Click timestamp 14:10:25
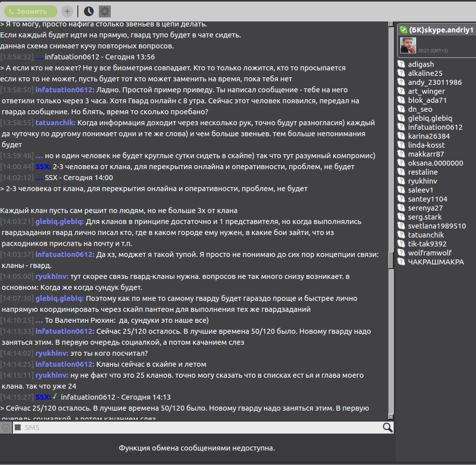This screenshot has width=476, height=465. tap(17, 320)
